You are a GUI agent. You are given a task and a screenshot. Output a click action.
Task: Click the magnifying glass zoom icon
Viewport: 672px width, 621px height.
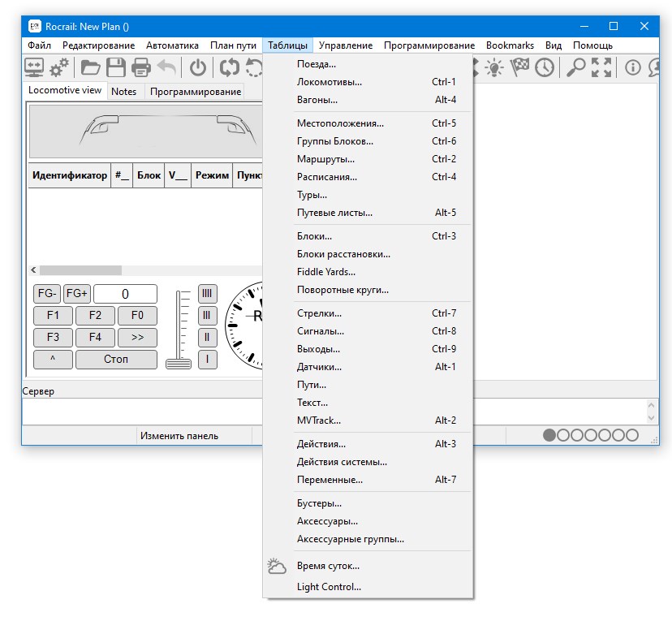575,68
